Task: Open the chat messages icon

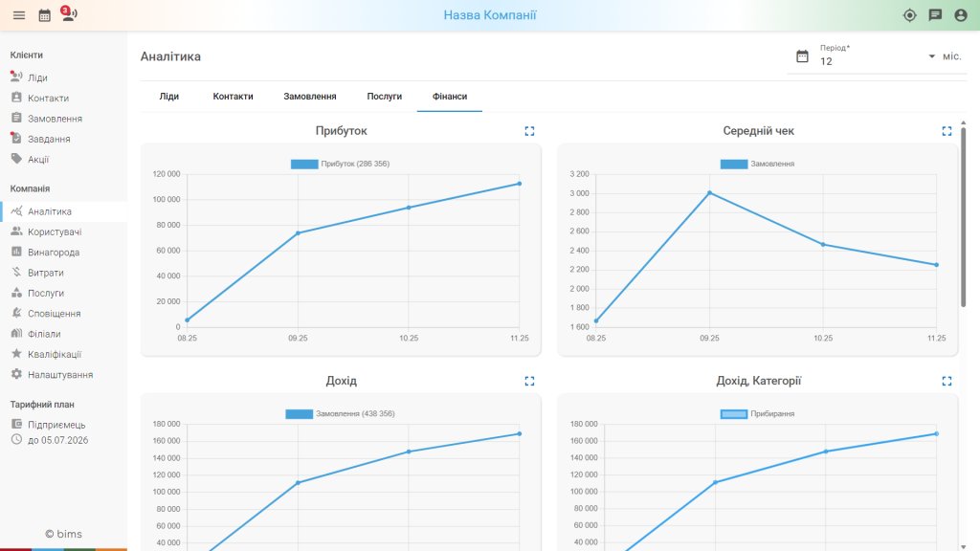Action: (935, 15)
